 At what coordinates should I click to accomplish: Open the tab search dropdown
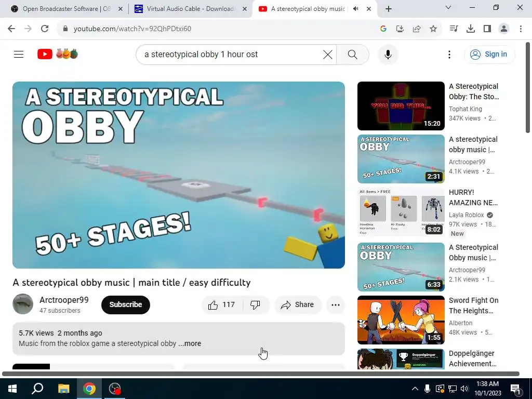pos(448,7)
